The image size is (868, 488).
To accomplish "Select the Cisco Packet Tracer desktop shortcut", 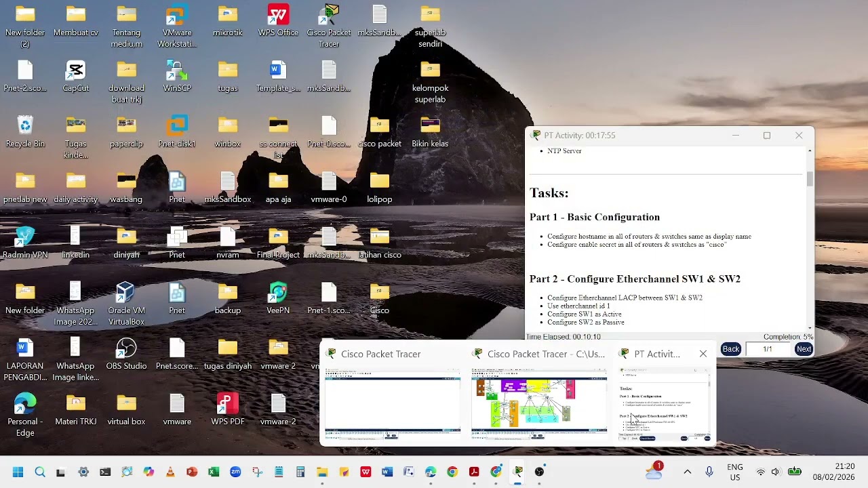I will pos(329,26).
